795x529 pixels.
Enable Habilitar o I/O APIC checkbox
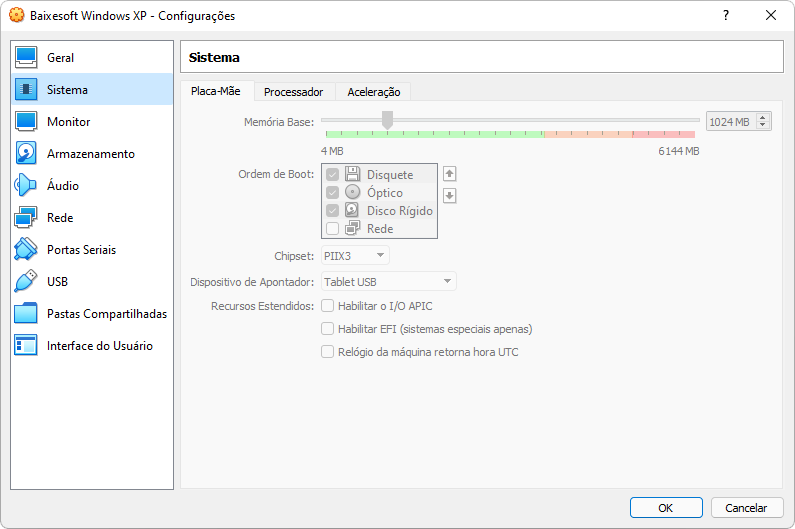click(x=328, y=306)
